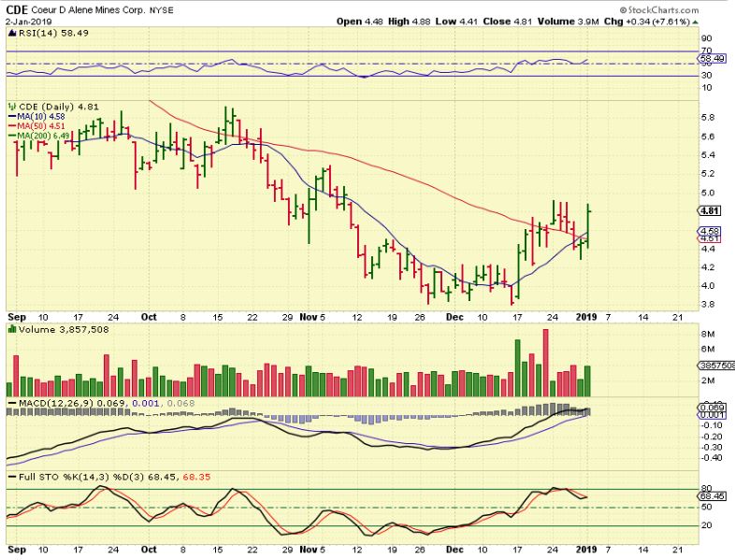Click the 20 level on the stochastic axis
This screenshot has width=735, height=560.
click(x=706, y=525)
